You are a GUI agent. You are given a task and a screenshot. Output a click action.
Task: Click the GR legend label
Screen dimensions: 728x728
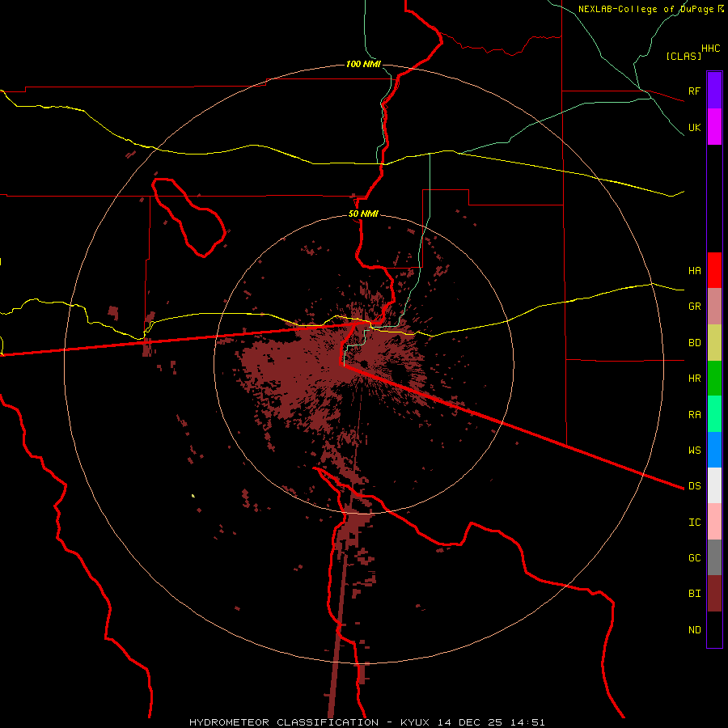point(694,307)
